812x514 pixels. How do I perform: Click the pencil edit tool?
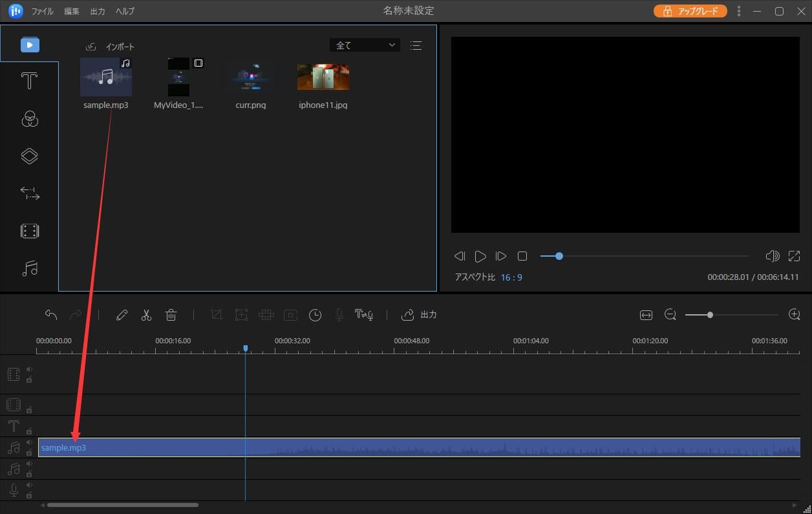[x=122, y=315]
